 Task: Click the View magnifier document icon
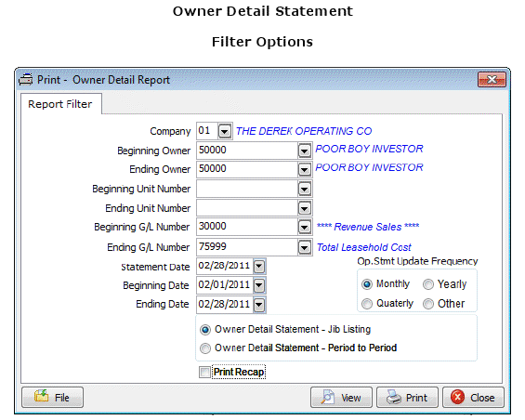click(x=327, y=397)
